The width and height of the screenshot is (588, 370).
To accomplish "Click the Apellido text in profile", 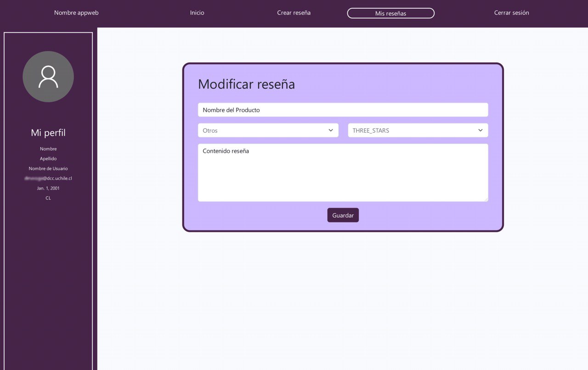I will [x=48, y=159].
